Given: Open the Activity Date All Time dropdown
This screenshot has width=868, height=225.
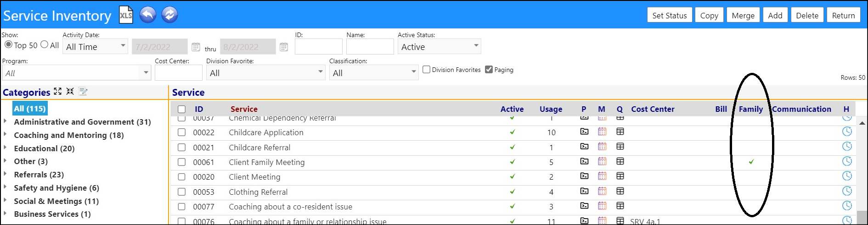Looking at the screenshot, I should [x=96, y=46].
